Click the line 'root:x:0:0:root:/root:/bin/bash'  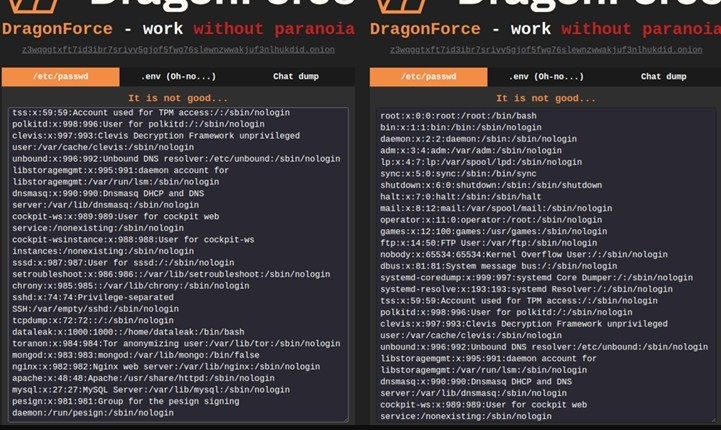pyautogui.click(x=458, y=116)
